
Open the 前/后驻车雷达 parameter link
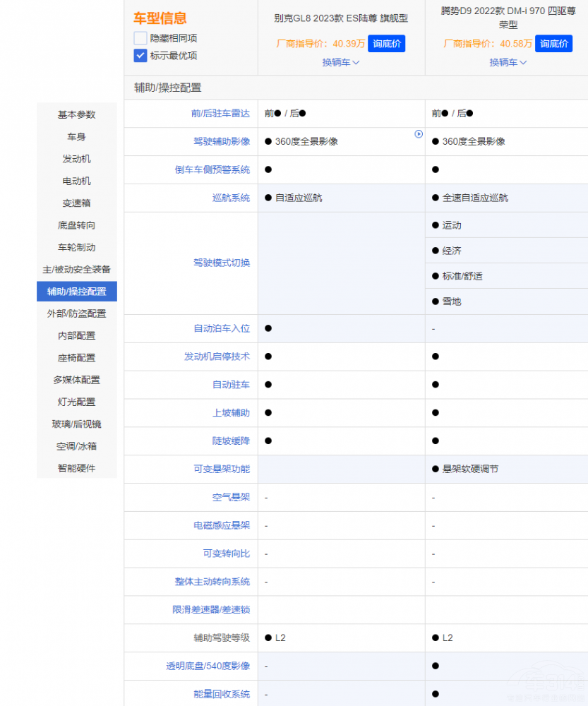pyautogui.click(x=220, y=113)
